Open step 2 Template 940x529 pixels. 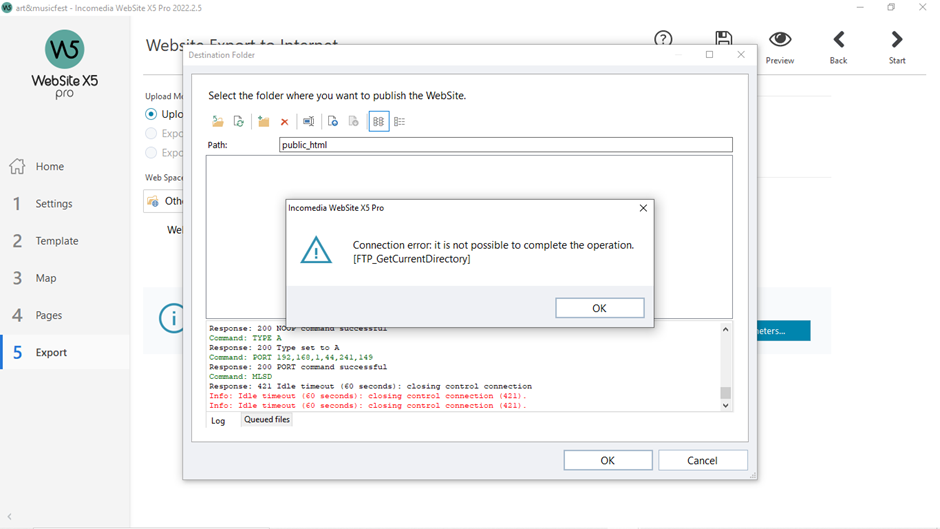pyautogui.click(x=56, y=241)
